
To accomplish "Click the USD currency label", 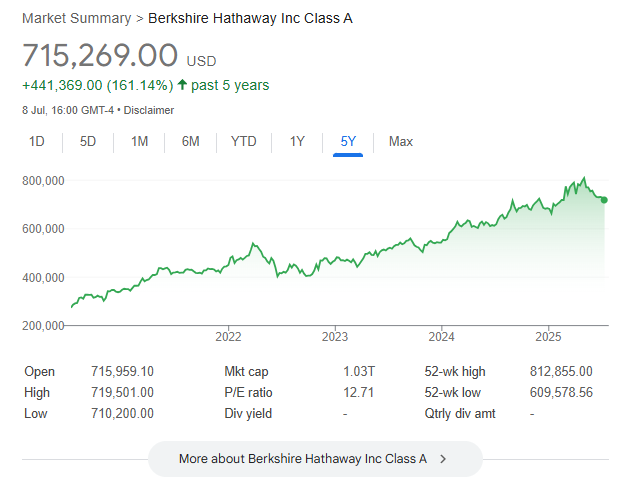I will coord(201,61).
